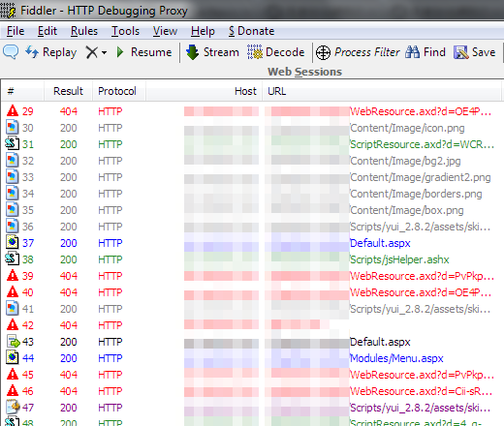504x426 pixels.
Task: Click warning icon of session 42
Action: point(13,324)
